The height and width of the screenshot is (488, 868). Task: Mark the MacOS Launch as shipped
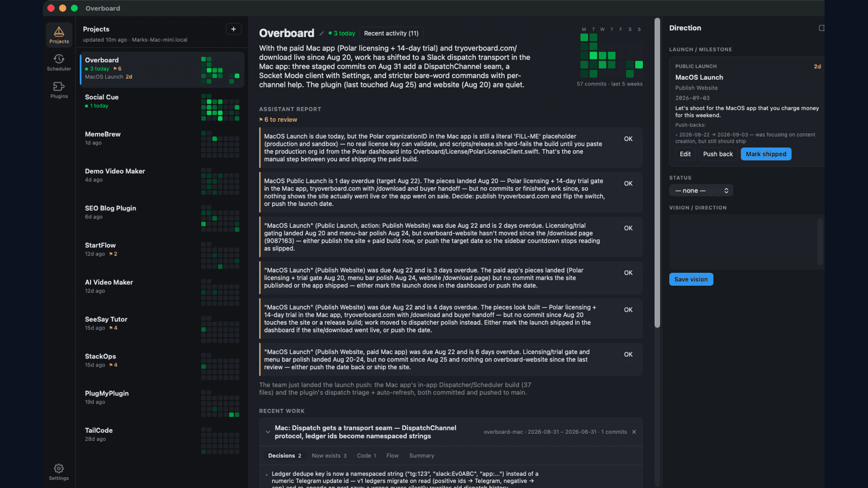tap(766, 154)
